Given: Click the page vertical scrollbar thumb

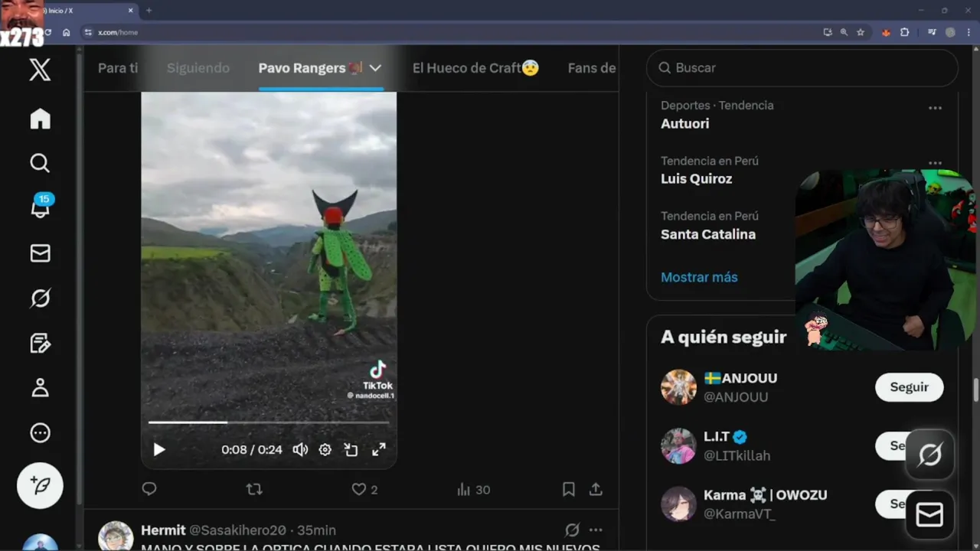Looking at the screenshot, I should click(x=975, y=390).
